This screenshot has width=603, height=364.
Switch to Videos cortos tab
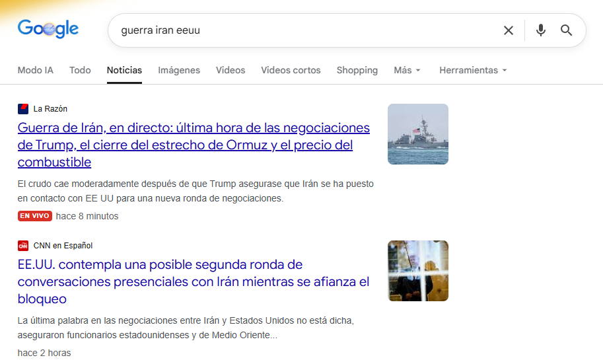point(291,70)
